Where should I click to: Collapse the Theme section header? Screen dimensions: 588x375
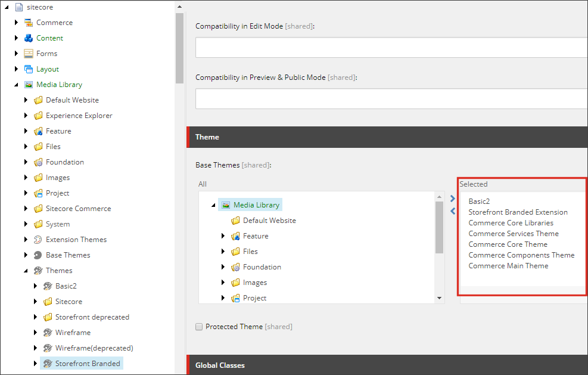point(387,137)
